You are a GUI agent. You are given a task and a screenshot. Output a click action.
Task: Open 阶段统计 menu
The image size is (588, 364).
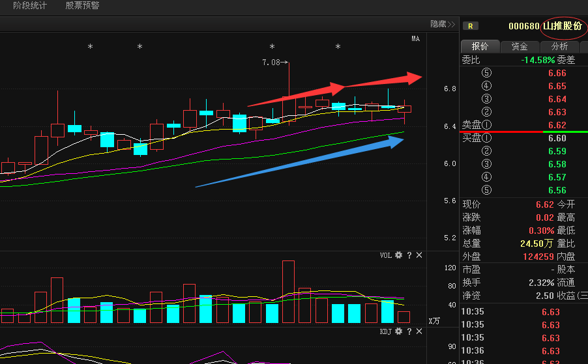point(30,6)
